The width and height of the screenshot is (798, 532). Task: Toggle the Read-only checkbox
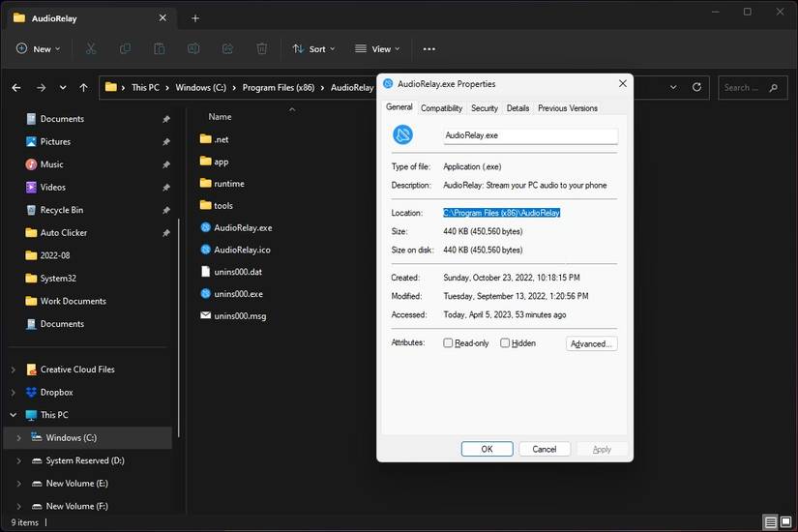tap(448, 343)
